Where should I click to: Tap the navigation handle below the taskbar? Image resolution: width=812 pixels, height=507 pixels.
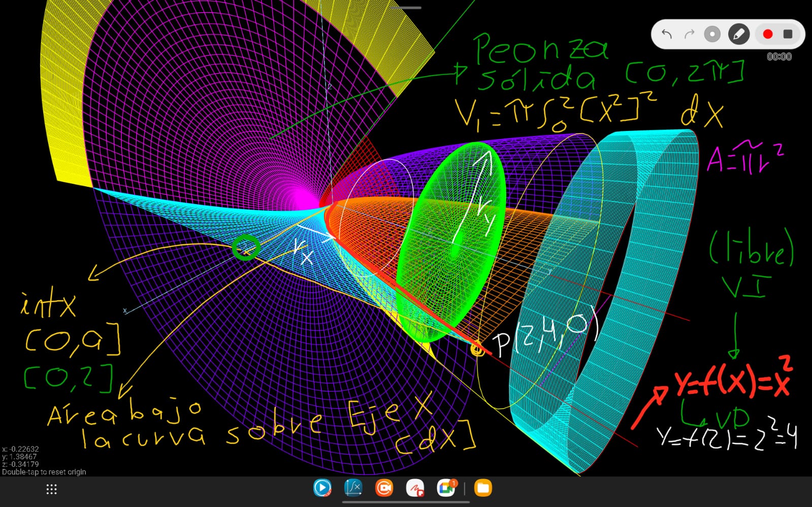click(406, 502)
